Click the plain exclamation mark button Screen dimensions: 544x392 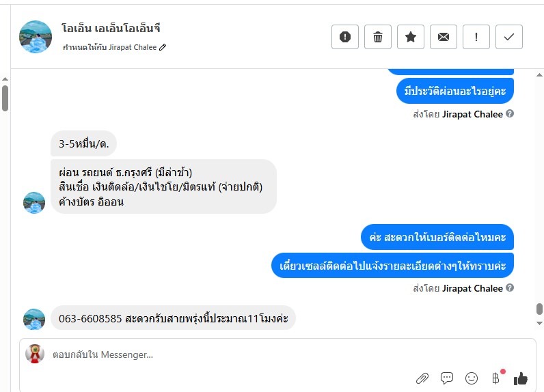(x=476, y=38)
